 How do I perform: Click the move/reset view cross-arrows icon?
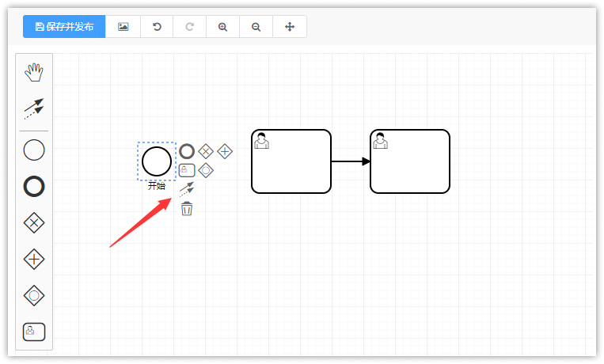(x=290, y=27)
